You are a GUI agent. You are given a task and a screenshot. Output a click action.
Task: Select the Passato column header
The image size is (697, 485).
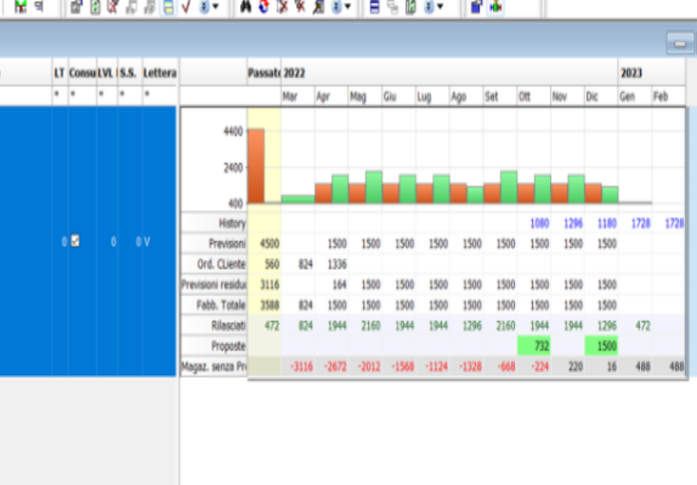[x=264, y=74]
